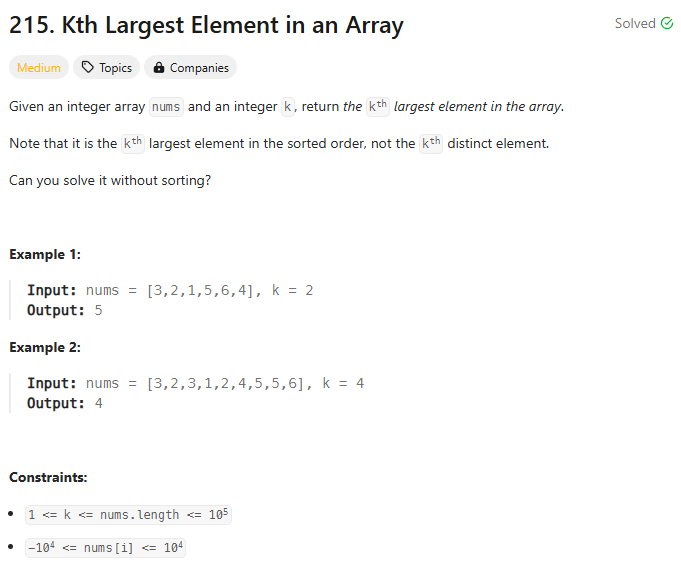Click the nums.length constraint code box
Viewport: 681px width, 588px height.
(x=128, y=515)
